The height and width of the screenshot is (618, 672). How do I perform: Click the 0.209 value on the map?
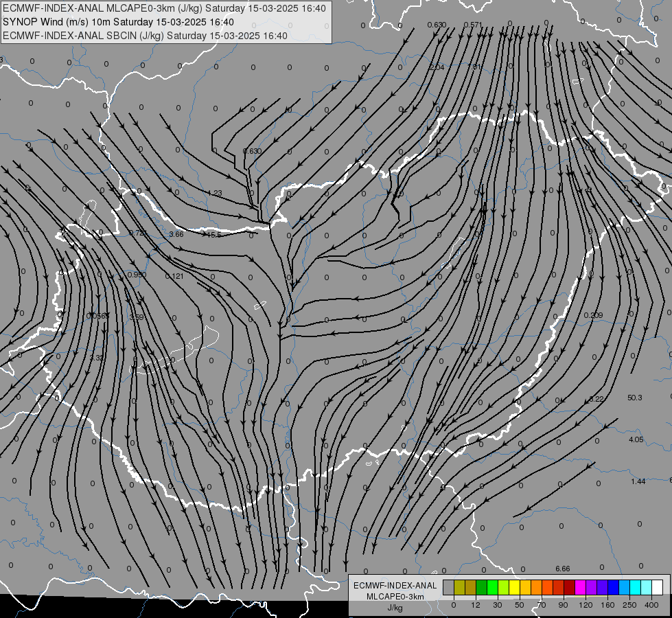click(x=594, y=315)
